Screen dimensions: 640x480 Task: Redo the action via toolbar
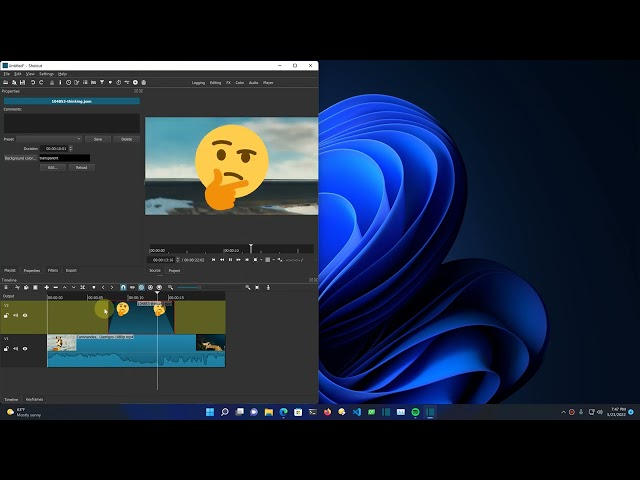(41, 82)
